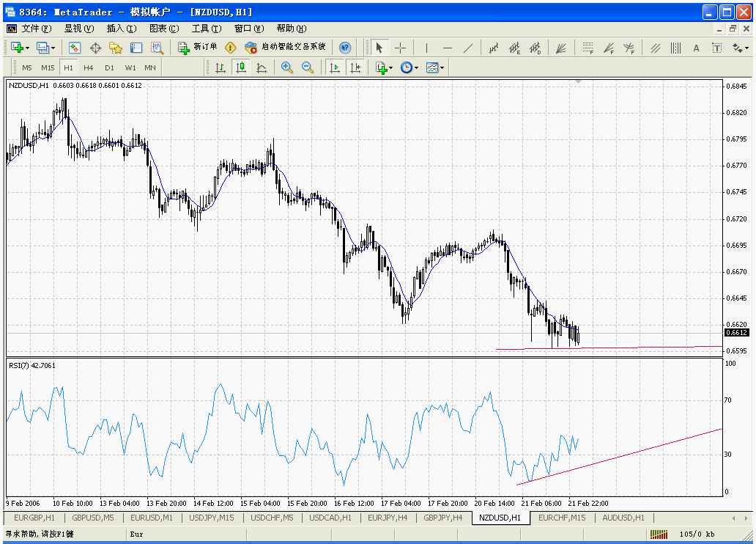Select the M5 timeframe
This screenshot has width=756, height=544.
pos(27,67)
